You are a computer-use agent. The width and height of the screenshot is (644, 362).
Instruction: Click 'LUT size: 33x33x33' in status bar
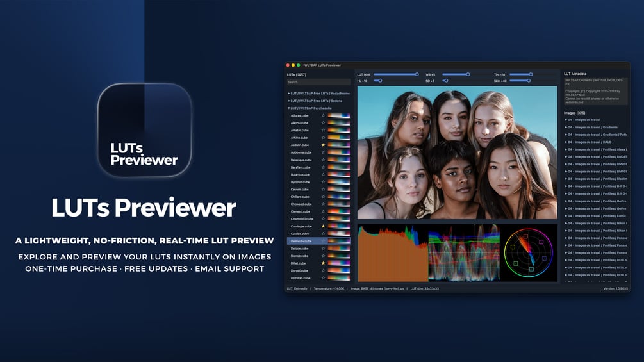coord(425,288)
